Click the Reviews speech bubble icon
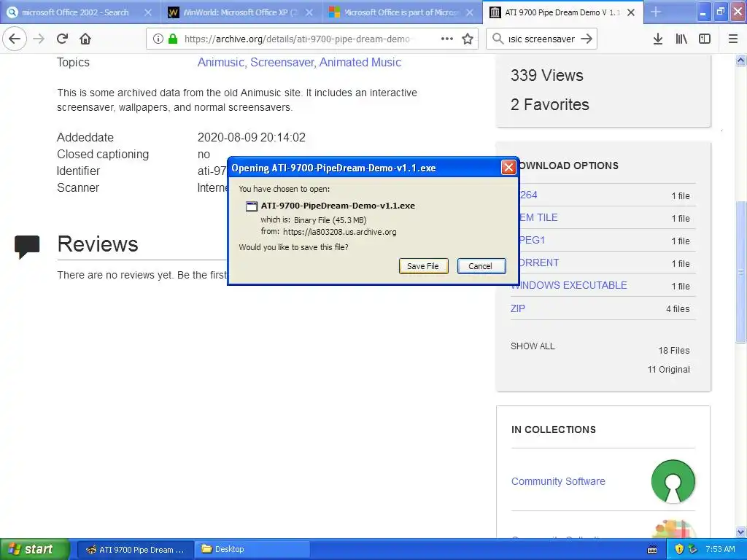 pos(27,246)
